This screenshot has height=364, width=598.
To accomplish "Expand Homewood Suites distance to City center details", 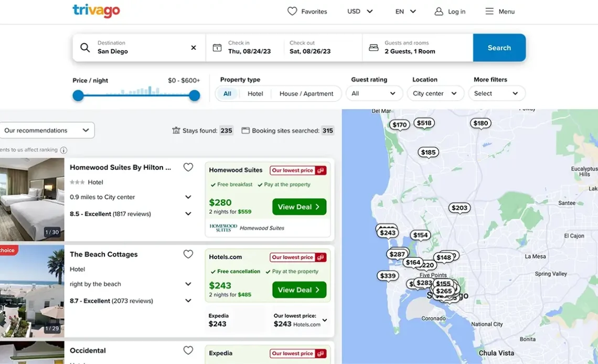I will pyautogui.click(x=188, y=197).
